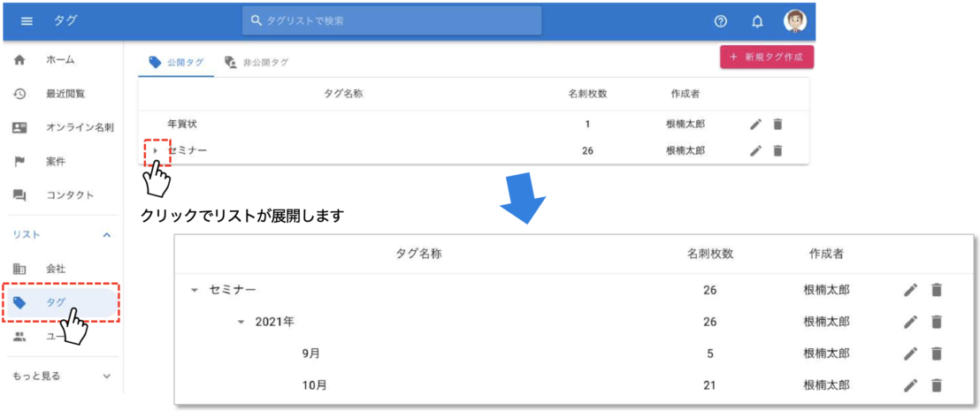
Task: Go to ホーム in the sidebar
Action: pyautogui.click(x=61, y=60)
